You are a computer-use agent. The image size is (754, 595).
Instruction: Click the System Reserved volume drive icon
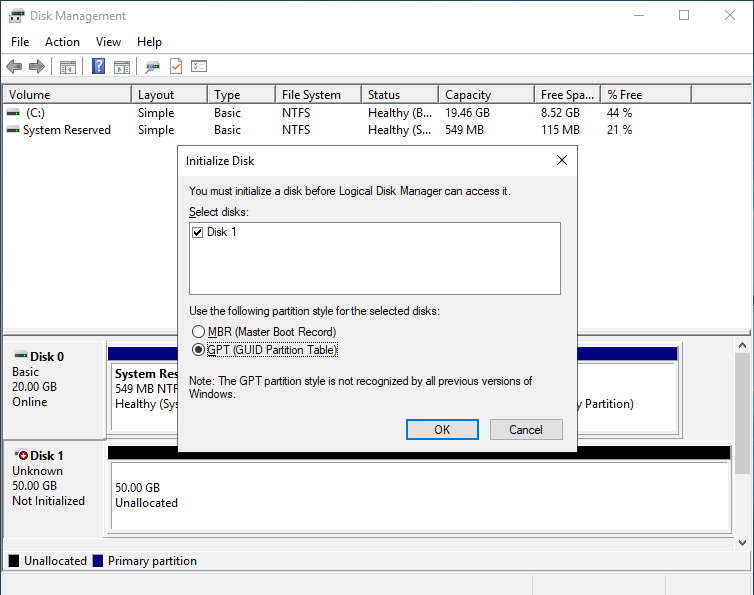[13, 130]
